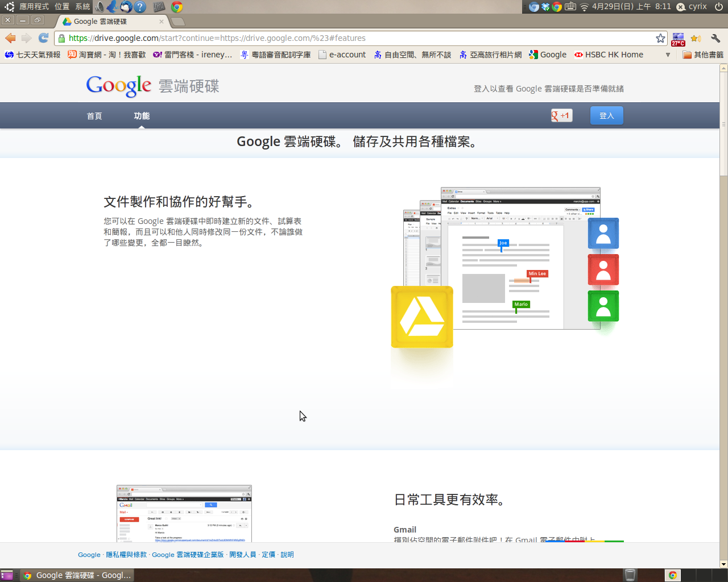Image resolution: width=728 pixels, height=582 pixels.
Task: Click the trash icon in the bottom panel
Action: tap(630, 575)
